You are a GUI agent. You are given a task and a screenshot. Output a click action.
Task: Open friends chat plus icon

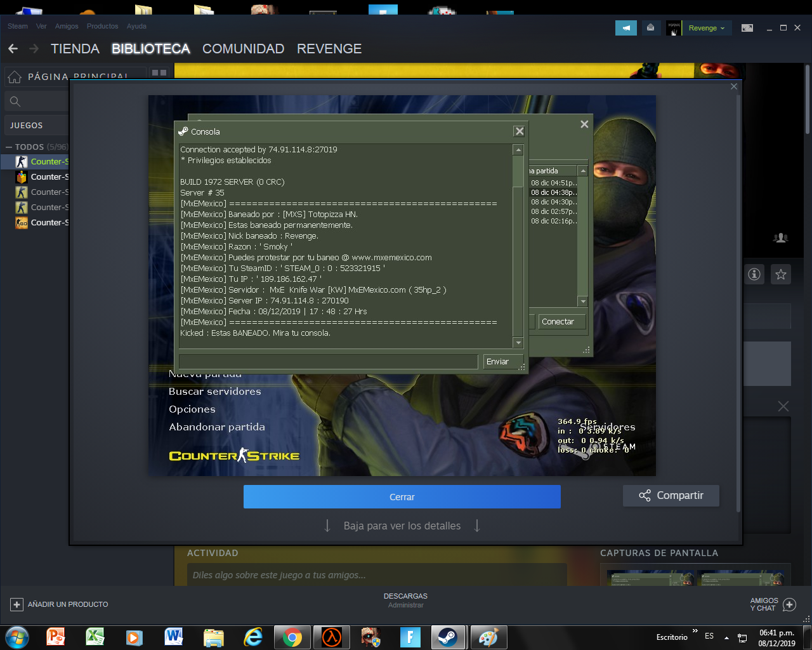pyautogui.click(x=789, y=604)
